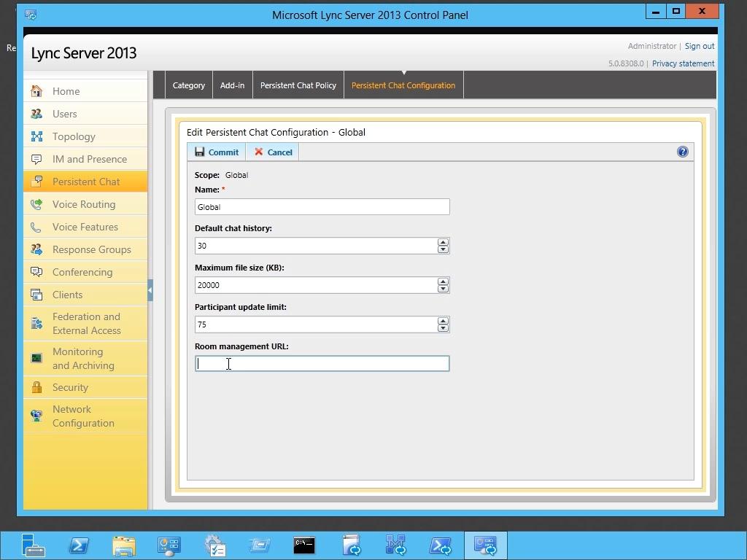Go to Voice Routing section

click(x=86, y=204)
